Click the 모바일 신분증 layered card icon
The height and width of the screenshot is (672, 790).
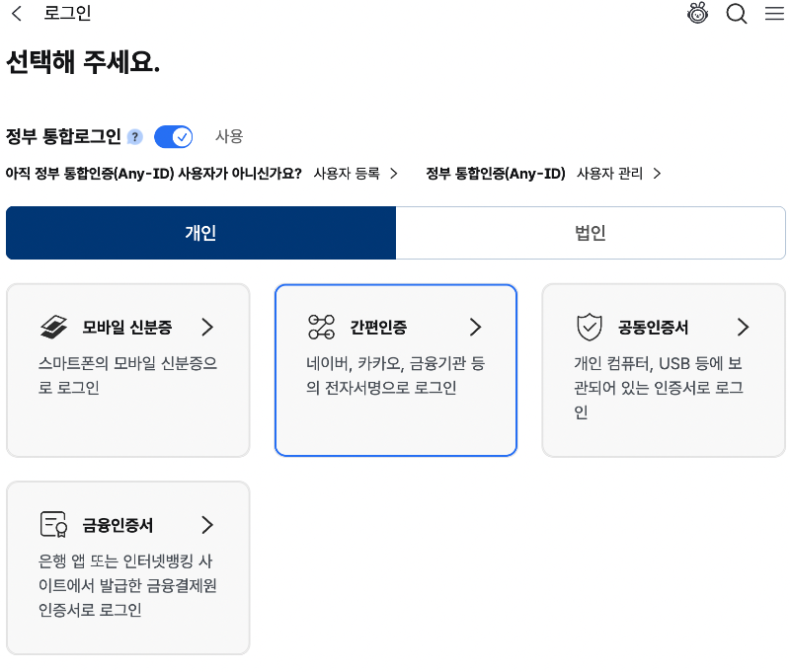click(x=53, y=328)
